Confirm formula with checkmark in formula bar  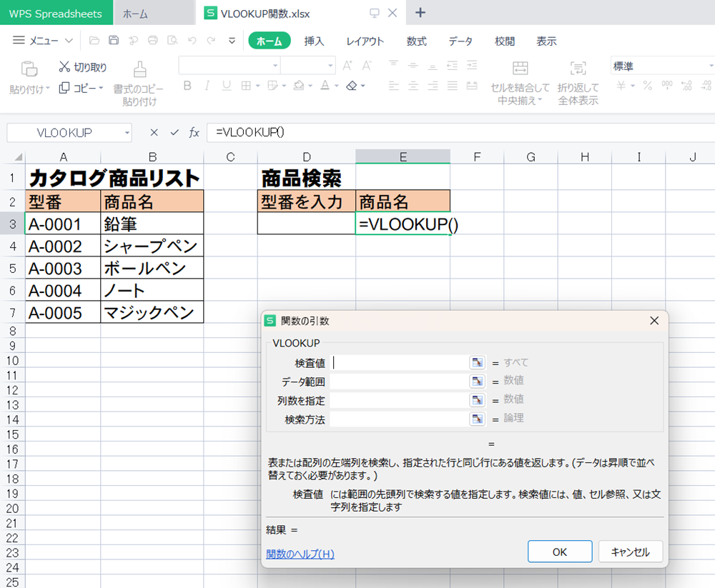(174, 133)
